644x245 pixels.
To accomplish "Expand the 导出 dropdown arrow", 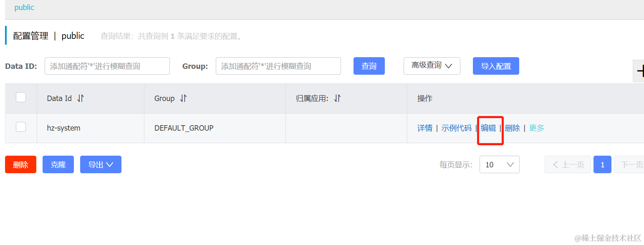I will 110,164.
